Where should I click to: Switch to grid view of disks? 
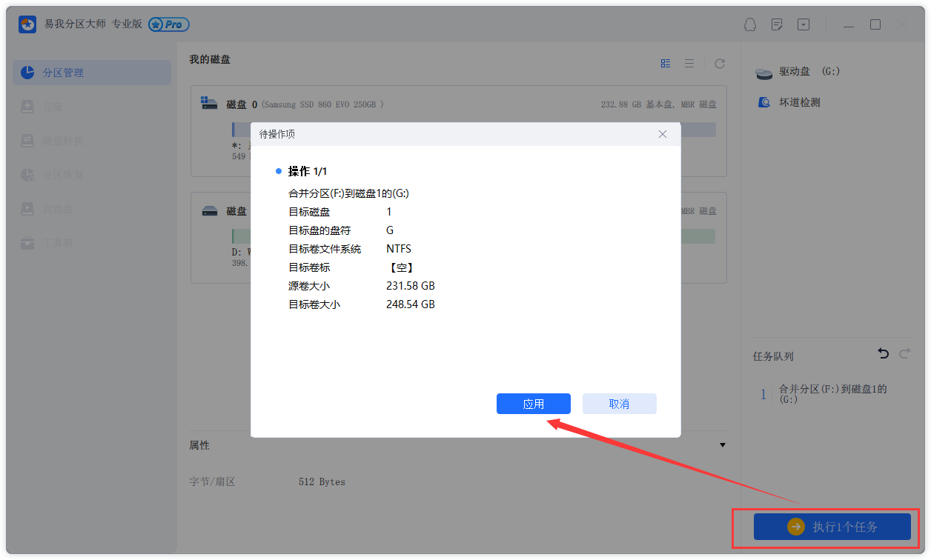665,63
